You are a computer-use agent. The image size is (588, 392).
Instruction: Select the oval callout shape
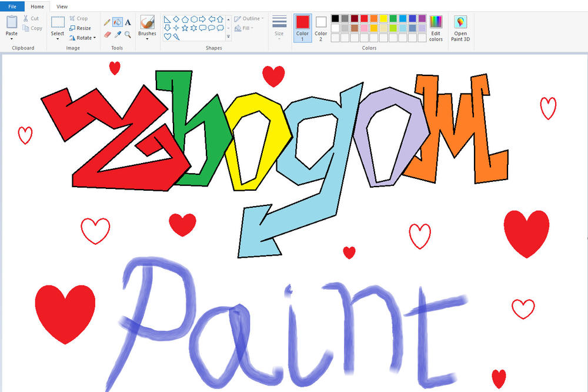tap(212, 28)
